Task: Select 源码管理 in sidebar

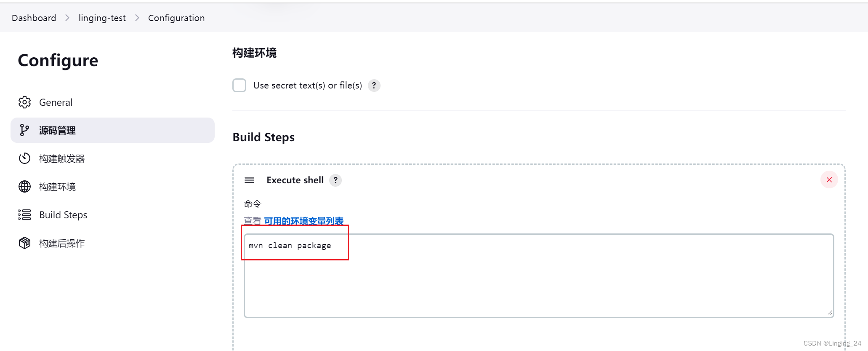Action: pos(112,130)
